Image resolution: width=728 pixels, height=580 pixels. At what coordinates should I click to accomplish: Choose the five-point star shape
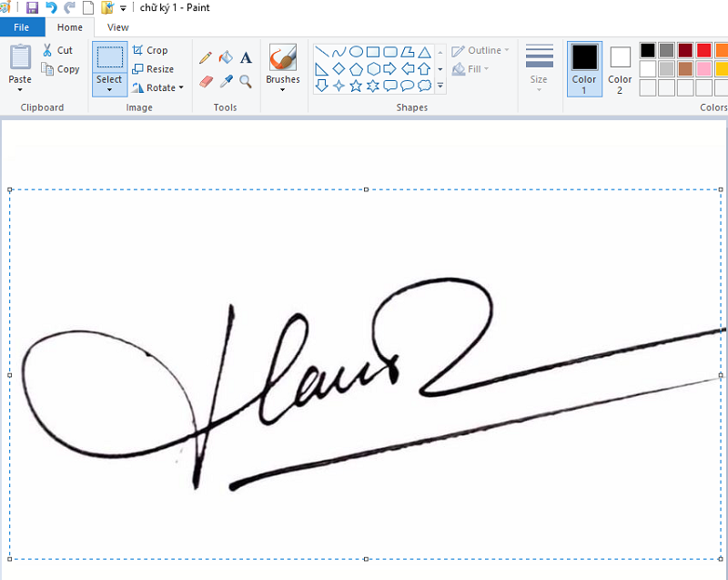pyautogui.click(x=356, y=86)
